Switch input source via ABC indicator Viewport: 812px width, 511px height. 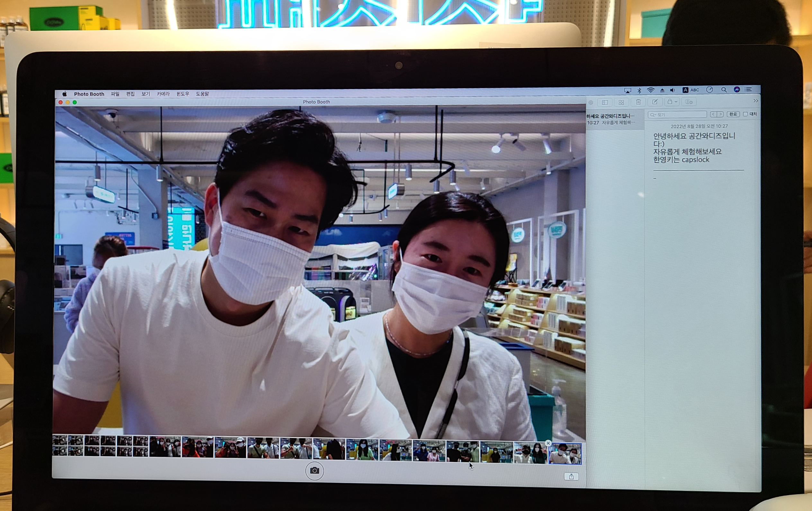coord(691,90)
